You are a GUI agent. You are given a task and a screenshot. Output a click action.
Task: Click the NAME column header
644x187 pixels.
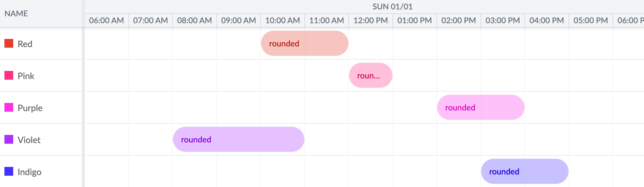pyautogui.click(x=16, y=13)
